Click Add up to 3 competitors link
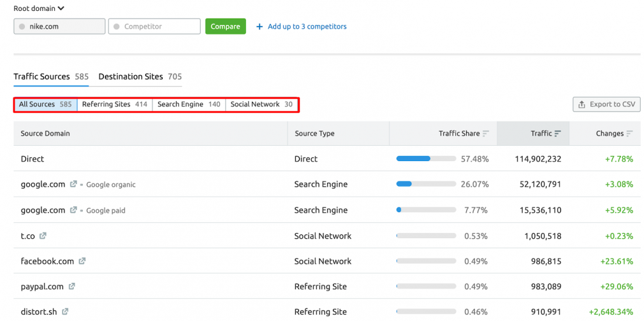 coord(307,26)
